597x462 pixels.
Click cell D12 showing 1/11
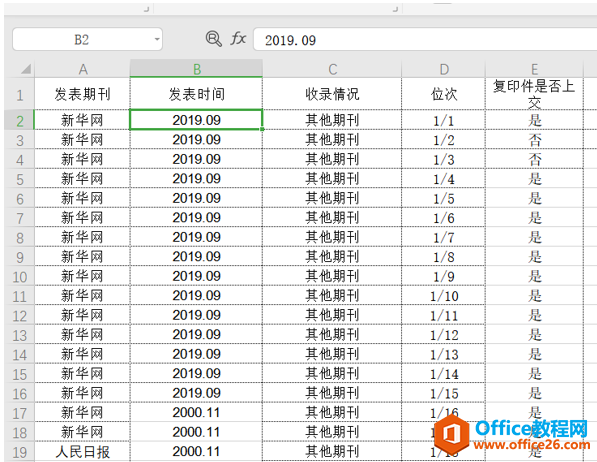click(x=444, y=315)
